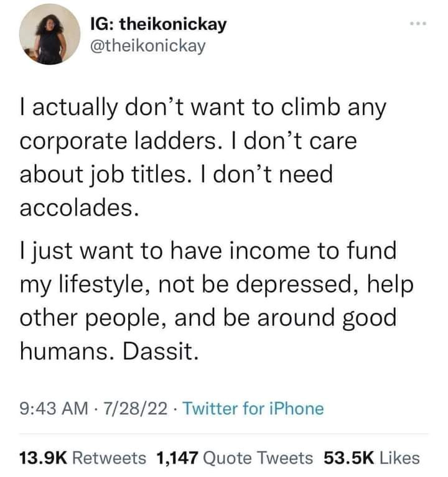Click the word "accolades." in the tweet
448x477 pixels.
[x=77, y=208]
